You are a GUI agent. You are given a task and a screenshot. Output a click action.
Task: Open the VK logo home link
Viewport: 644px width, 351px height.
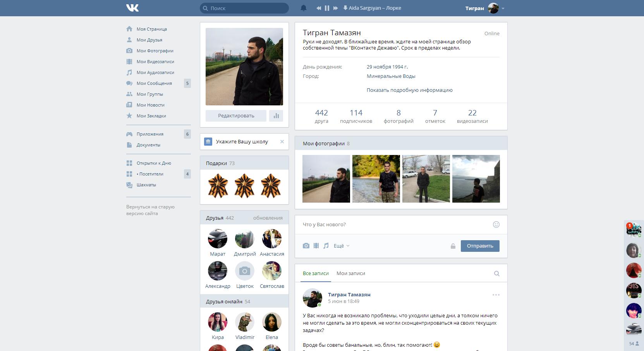(x=132, y=8)
